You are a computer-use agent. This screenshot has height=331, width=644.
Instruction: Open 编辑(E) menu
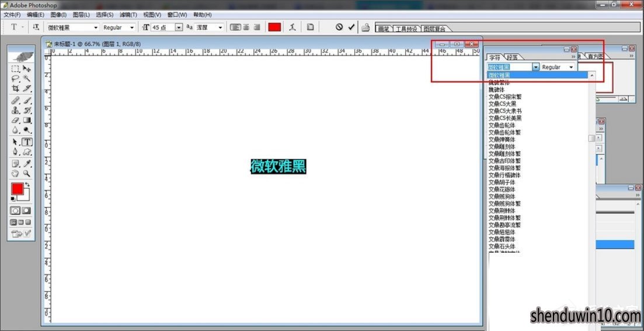click(35, 15)
